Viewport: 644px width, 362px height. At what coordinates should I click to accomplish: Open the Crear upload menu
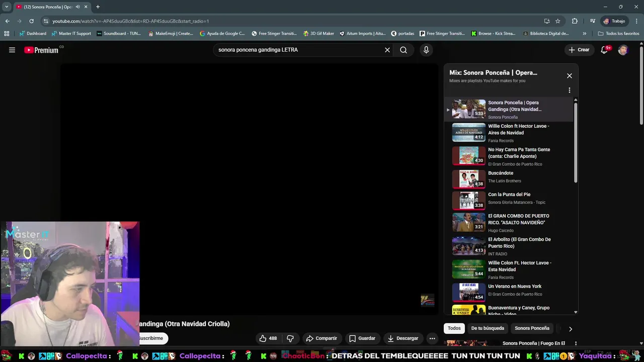pyautogui.click(x=579, y=50)
